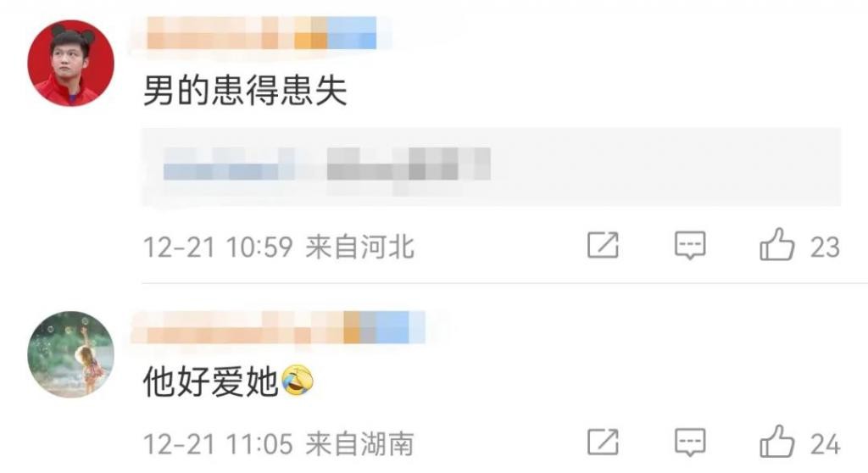Open the child-with-bubbles profile avatar
Image resolution: width=868 pixels, height=473 pixels.
pos(71,354)
